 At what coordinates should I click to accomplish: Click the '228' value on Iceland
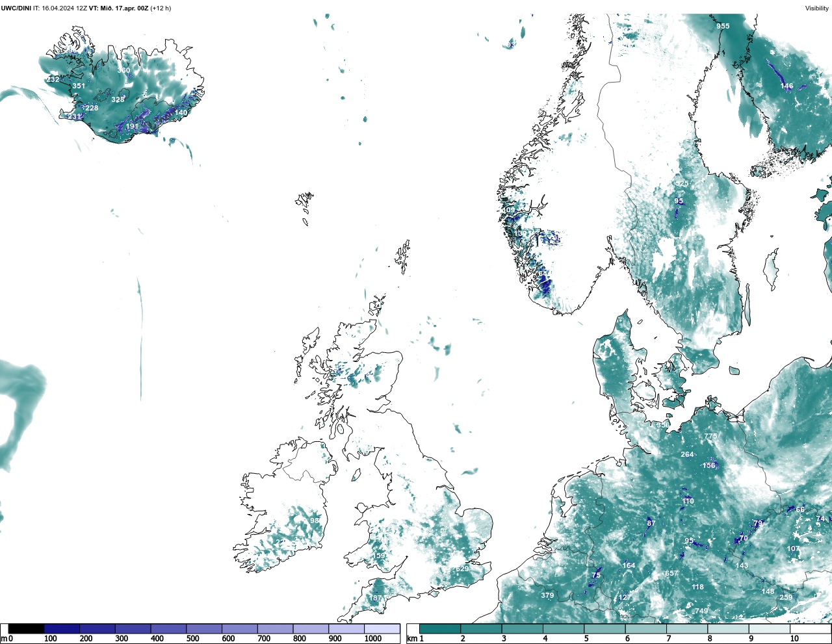coord(92,109)
